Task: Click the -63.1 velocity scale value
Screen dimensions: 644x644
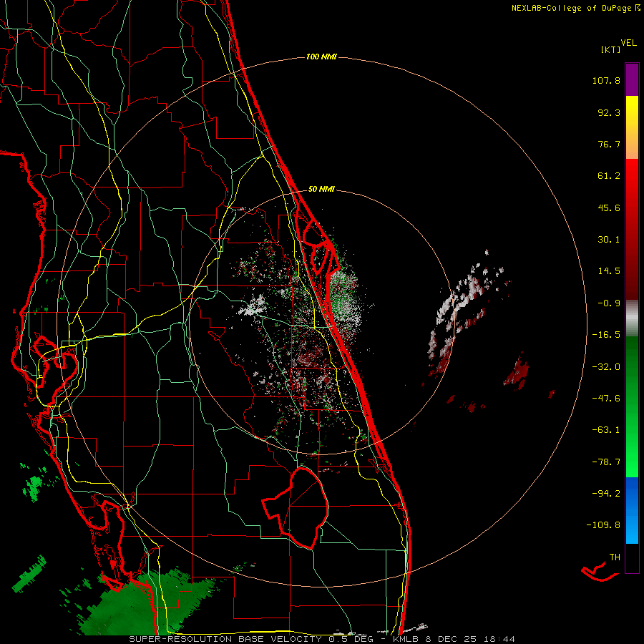Action: click(606, 430)
